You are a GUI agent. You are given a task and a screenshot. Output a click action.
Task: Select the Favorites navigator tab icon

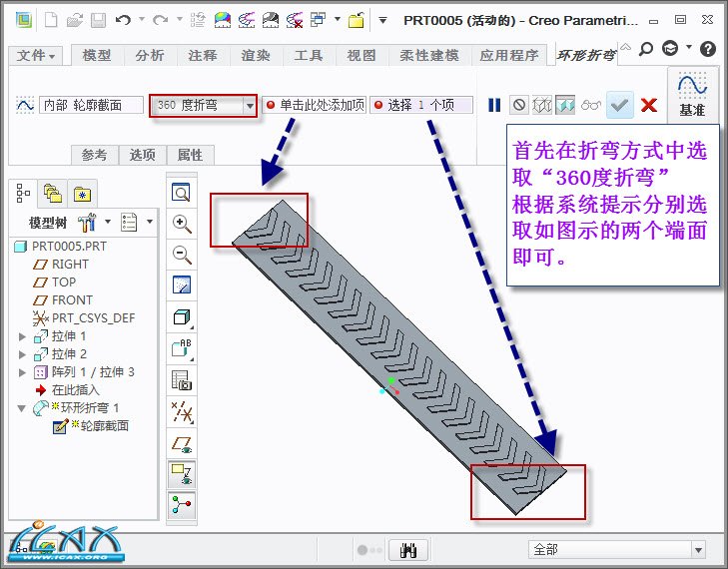coord(82,194)
